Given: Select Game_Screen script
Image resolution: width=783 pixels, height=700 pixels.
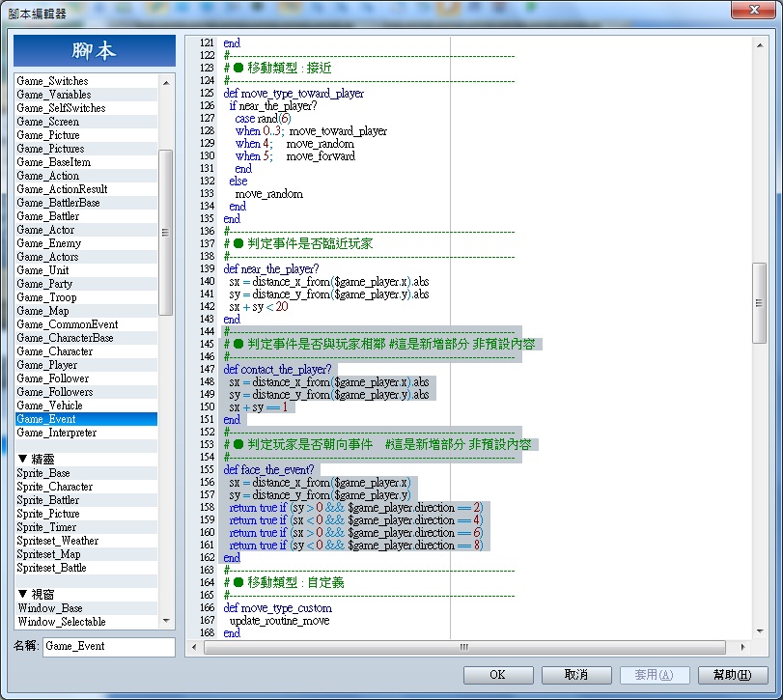Looking at the screenshot, I should [x=86, y=122].
